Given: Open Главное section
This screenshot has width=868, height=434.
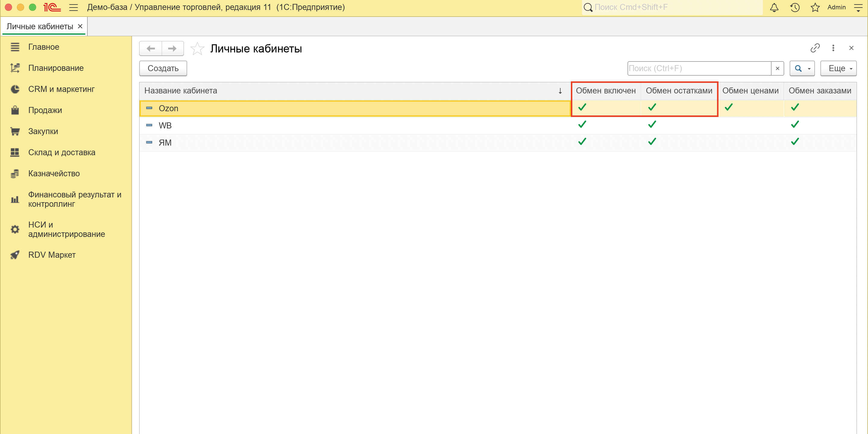Looking at the screenshot, I should [x=44, y=47].
